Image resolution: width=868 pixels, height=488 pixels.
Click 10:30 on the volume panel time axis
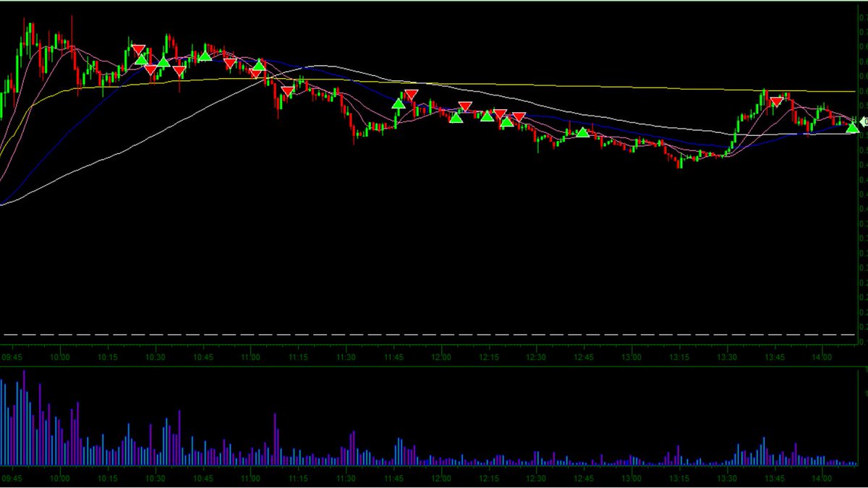(x=155, y=478)
